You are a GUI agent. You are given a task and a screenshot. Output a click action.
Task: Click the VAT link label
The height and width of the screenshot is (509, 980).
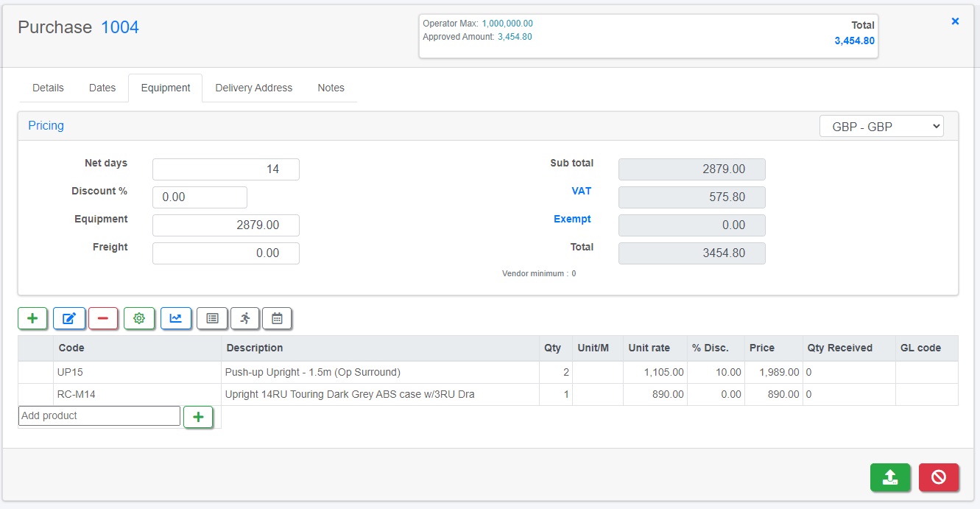click(x=582, y=191)
